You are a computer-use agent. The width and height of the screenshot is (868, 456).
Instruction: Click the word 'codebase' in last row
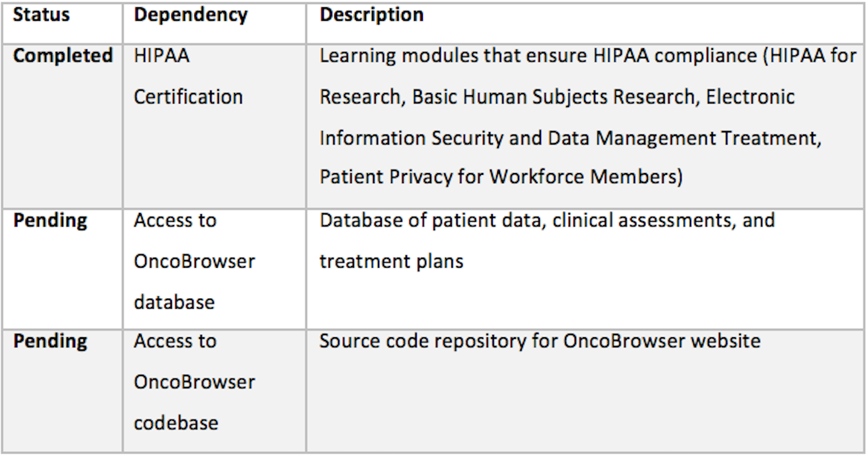click(x=176, y=423)
